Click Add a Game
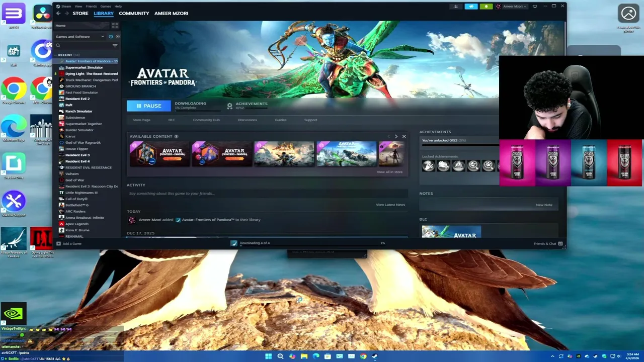The width and height of the screenshot is (644, 362). 69,244
